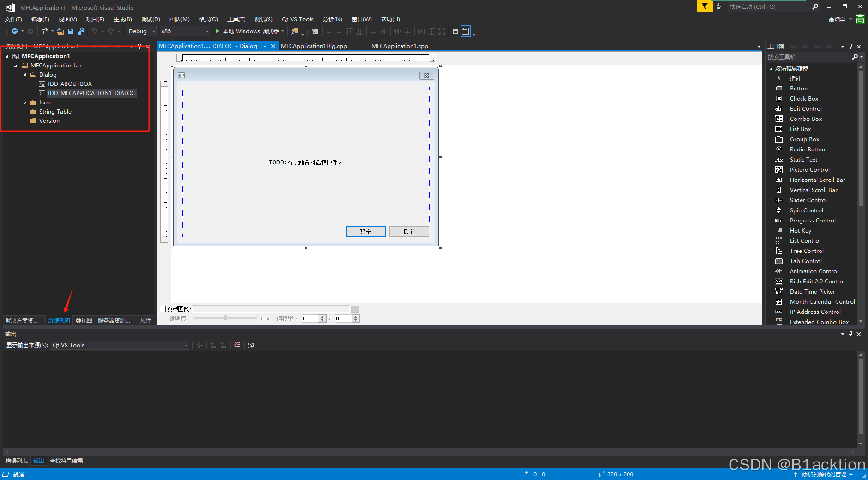Screen dimensions: 868x480
Task: Click the Save All toolbar icon
Action: 81,31
